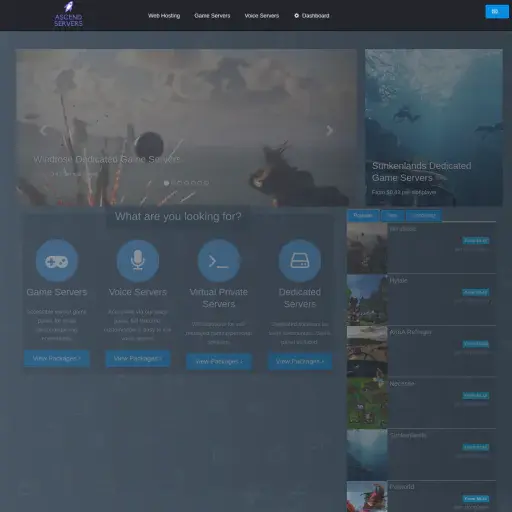Switch to the Popular games tab
This screenshot has height=512, width=512.
pos(363,216)
